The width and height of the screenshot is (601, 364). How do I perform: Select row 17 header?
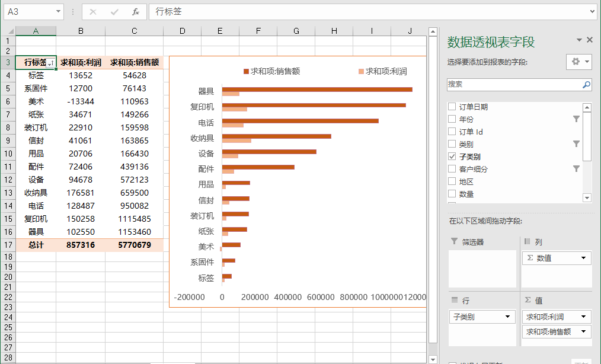(x=8, y=245)
